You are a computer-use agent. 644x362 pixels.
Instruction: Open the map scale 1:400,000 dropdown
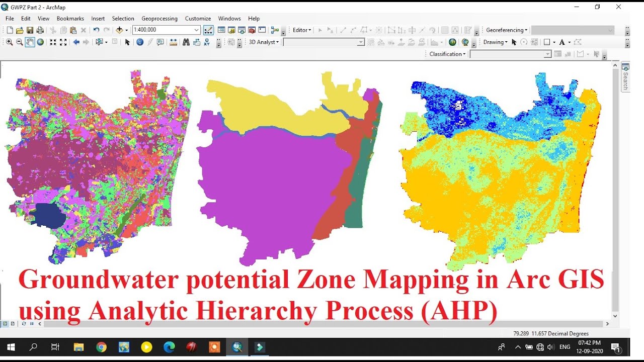[196, 30]
